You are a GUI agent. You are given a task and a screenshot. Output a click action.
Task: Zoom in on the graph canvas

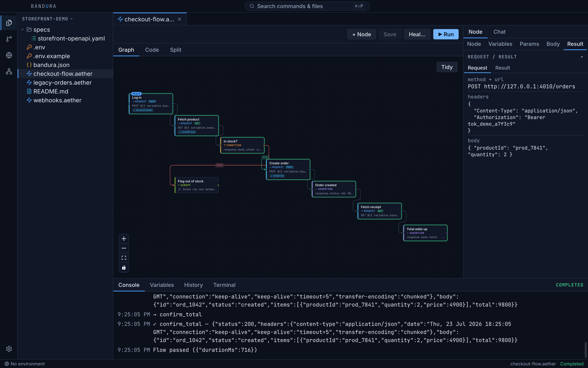tap(124, 239)
